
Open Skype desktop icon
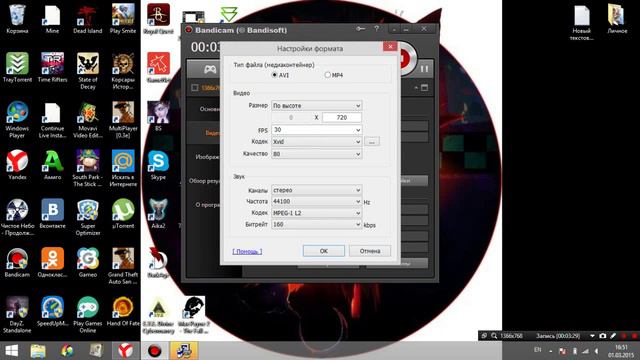coord(158,164)
